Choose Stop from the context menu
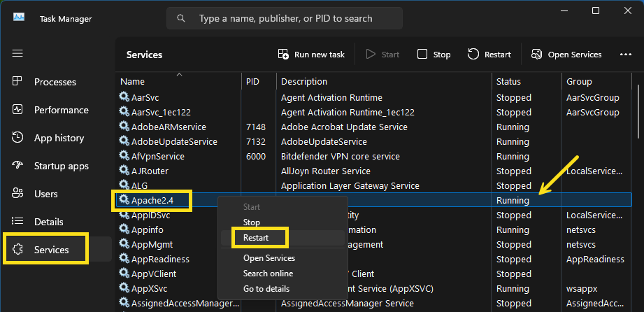Screen dimensions: 644x312 coord(251,222)
